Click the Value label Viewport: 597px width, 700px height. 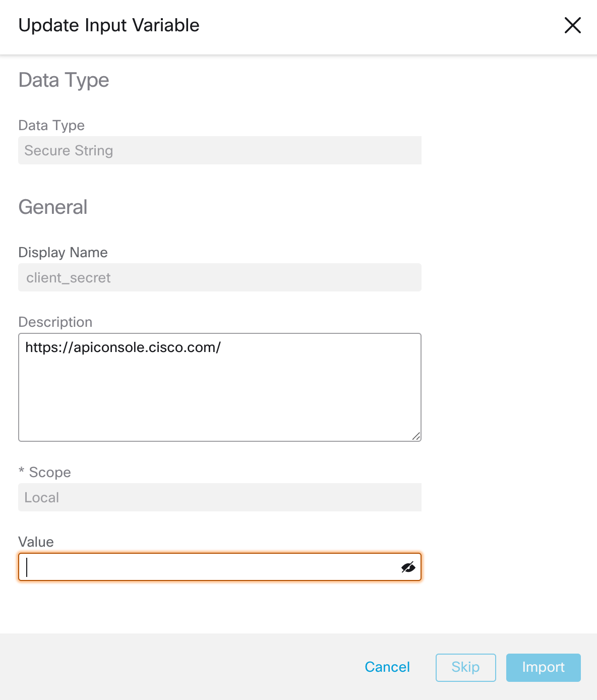[x=36, y=542]
